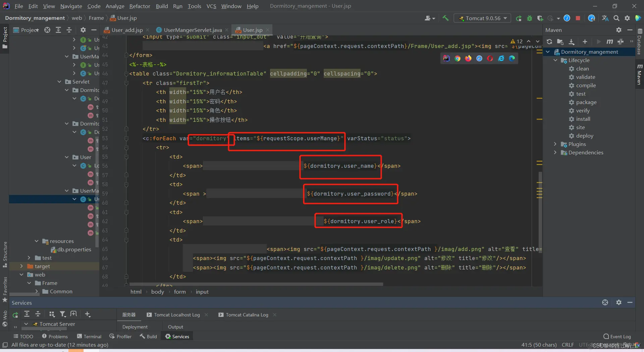This screenshot has height=352, width=644.
Task: Toggle the Structure tool window
Action: click(x=5, y=254)
